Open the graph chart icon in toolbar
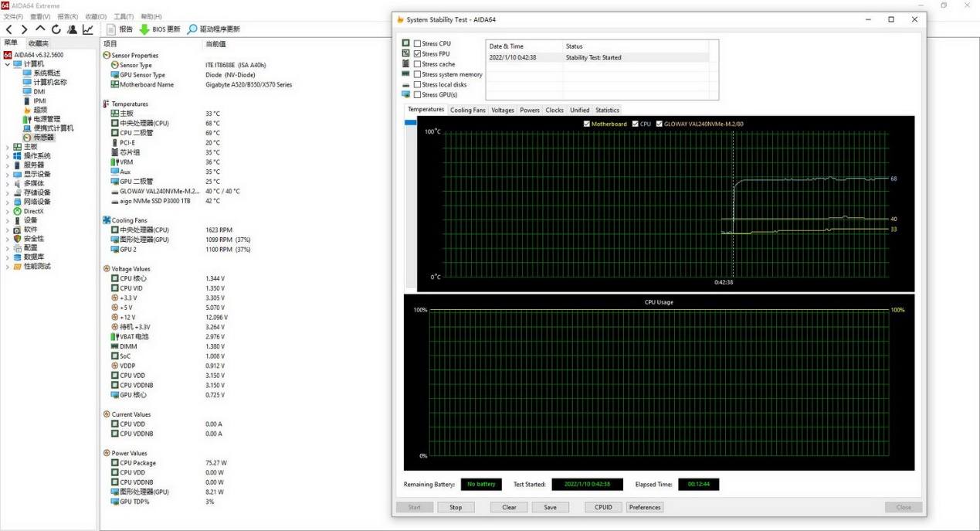The image size is (980, 531). pyautogui.click(x=87, y=29)
